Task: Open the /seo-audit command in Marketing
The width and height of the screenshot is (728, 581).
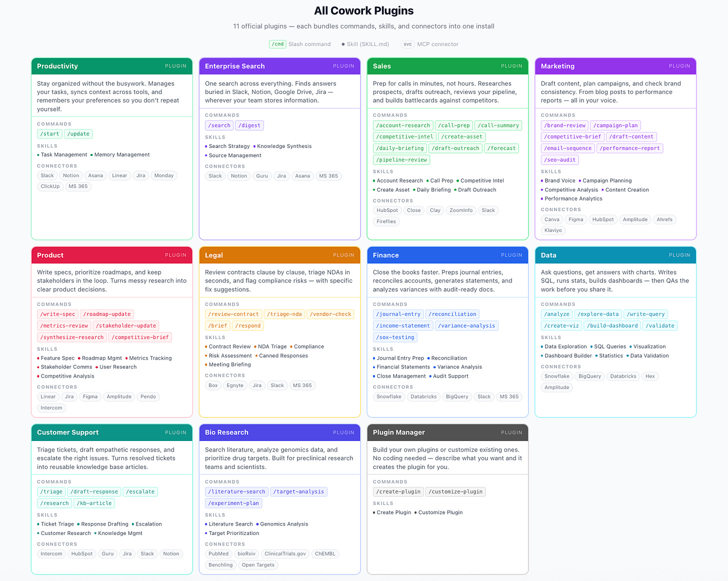Action: click(x=559, y=159)
